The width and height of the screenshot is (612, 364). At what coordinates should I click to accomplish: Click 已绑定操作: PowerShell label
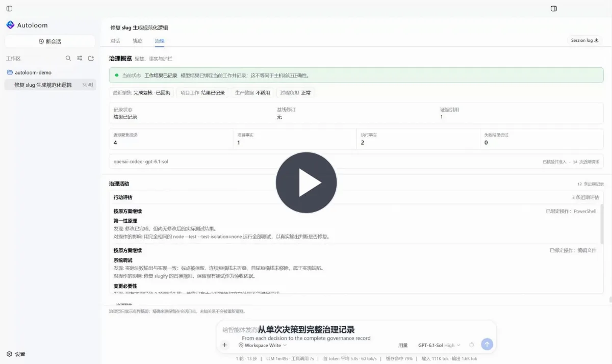click(x=571, y=211)
